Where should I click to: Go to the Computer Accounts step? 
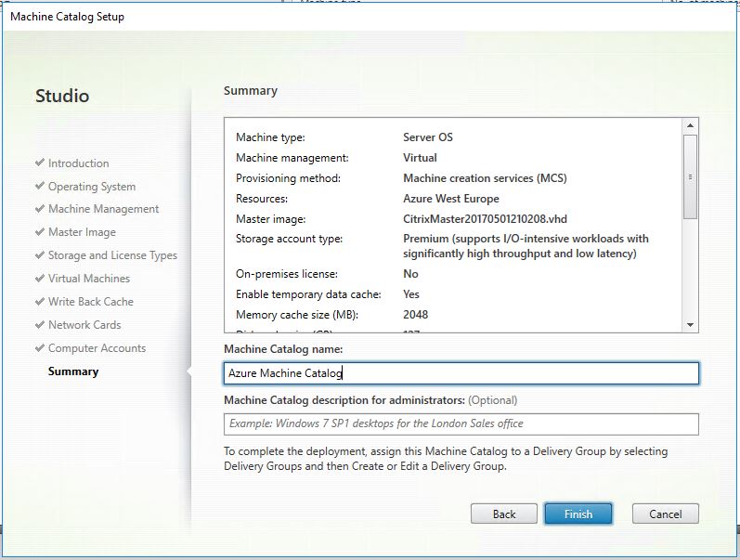click(97, 348)
